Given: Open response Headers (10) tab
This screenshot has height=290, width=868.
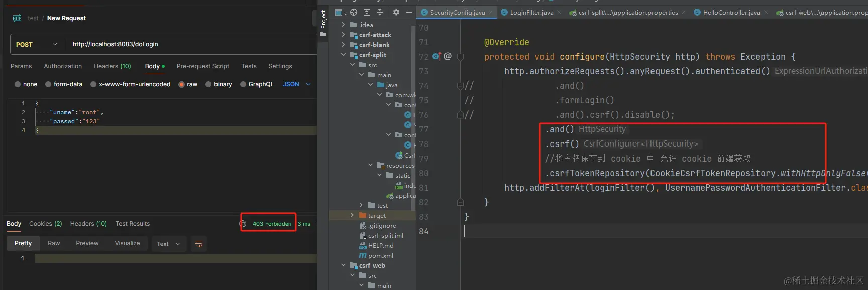Looking at the screenshot, I should point(88,224).
